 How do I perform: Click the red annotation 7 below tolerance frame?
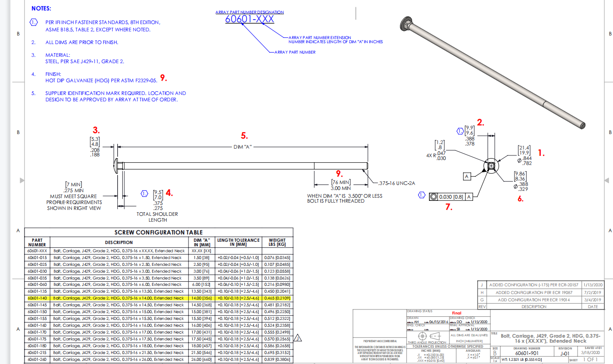[449, 208]
